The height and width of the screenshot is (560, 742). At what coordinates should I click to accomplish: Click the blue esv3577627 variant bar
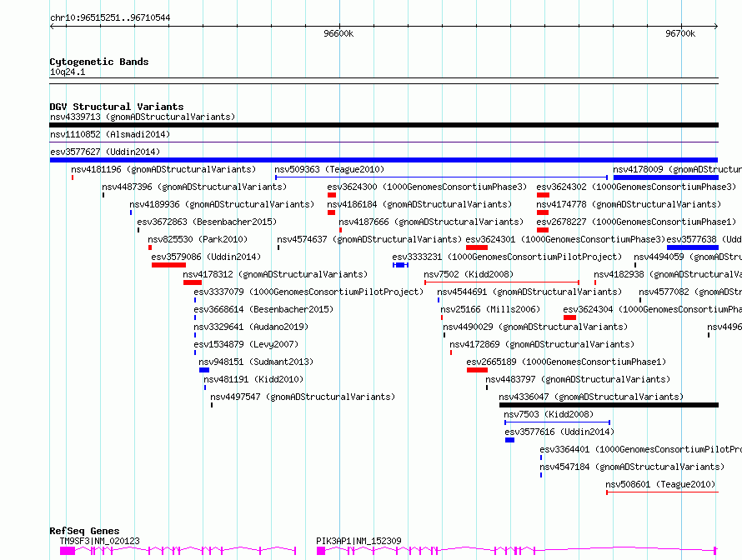[384, 160]
